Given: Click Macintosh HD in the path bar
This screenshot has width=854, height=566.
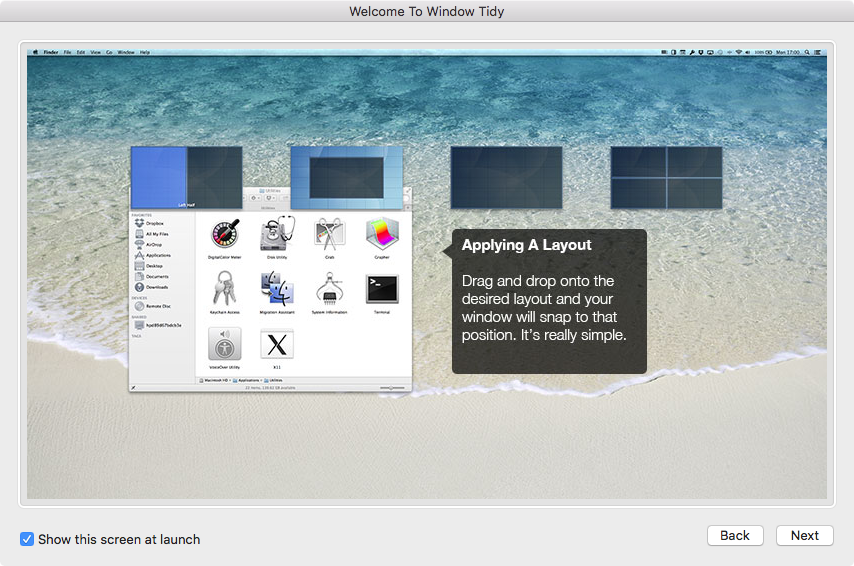Looking at the screenshot, I should pos(214,380).
